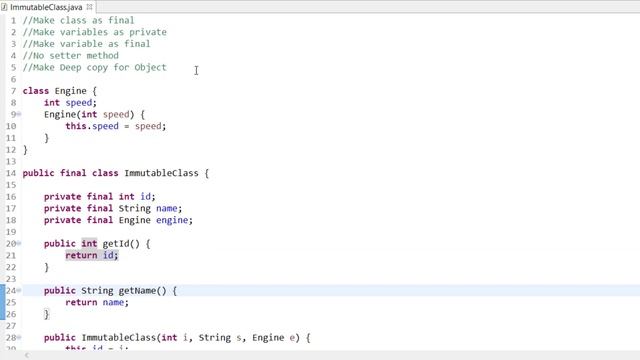Click the horizontal scrollbar left arrow

coord(27,356)
